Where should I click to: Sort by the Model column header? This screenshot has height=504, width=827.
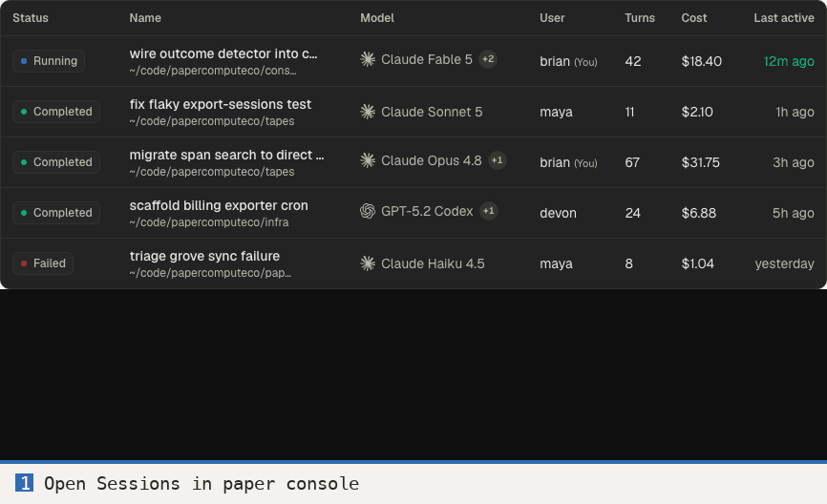[x=377, y=18]
